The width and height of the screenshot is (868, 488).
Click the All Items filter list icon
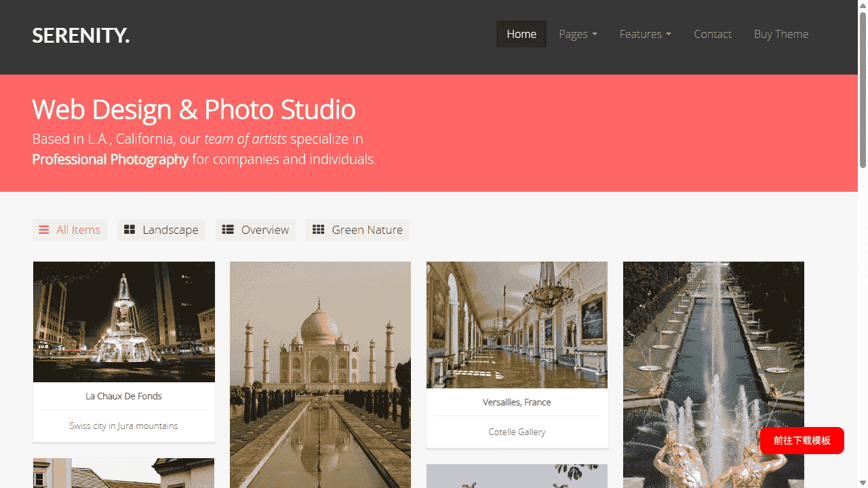(44, 230)
